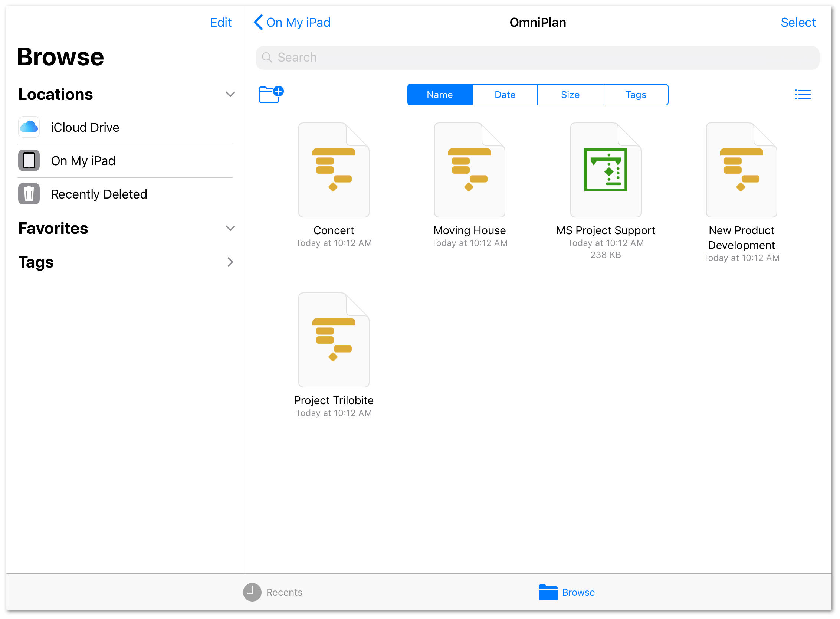
Task: Tap the Edit button in sidebar
Action: point(221,23)
